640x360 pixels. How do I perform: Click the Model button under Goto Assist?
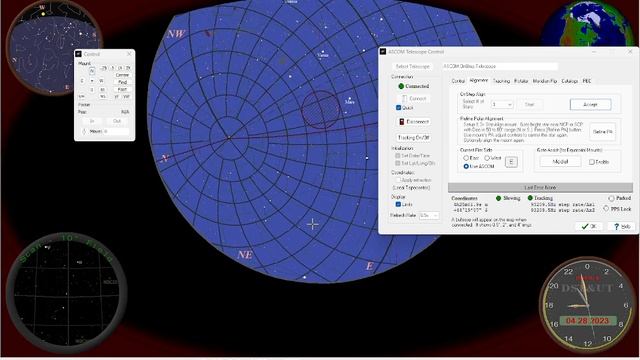coord(560,162)
